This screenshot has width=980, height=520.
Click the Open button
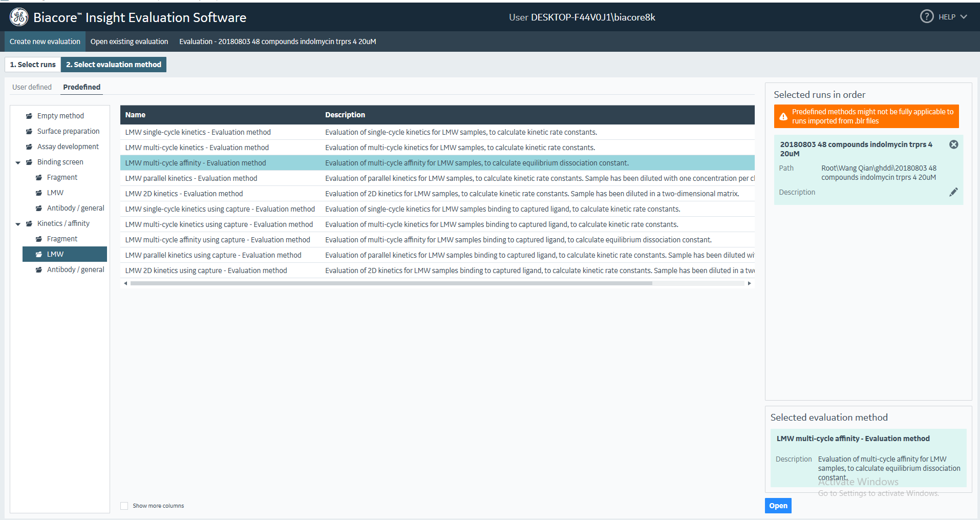pos(778,506)
